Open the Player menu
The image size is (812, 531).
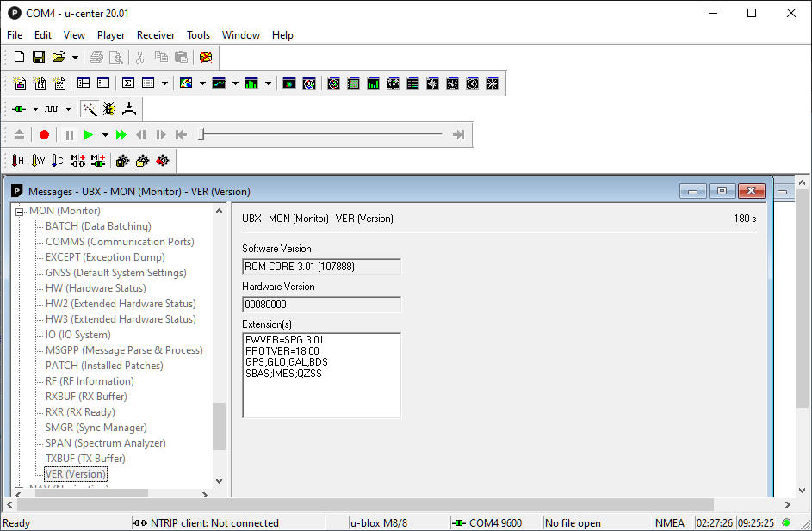[x=111, y=35]
